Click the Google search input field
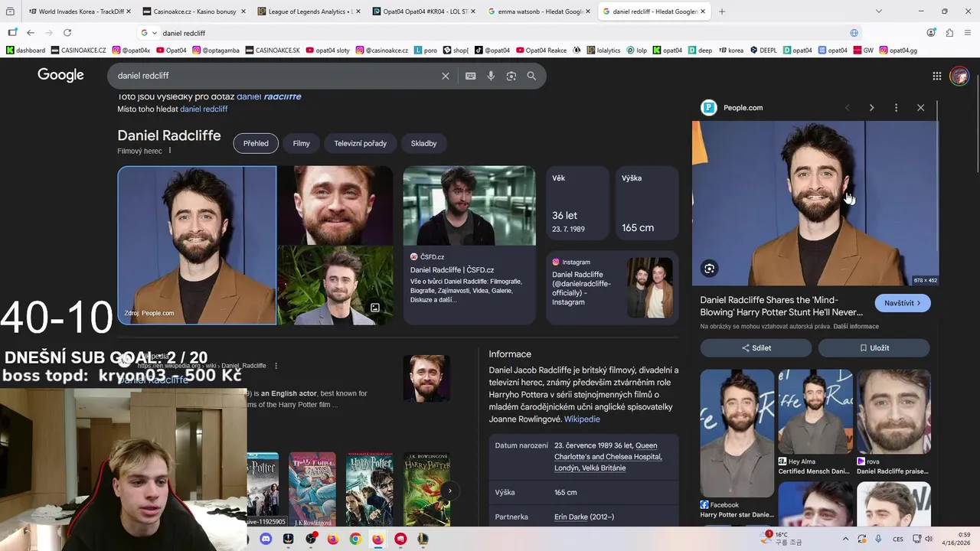The width and height of the screenshot is (980, 551). click(x=276, y=76)
